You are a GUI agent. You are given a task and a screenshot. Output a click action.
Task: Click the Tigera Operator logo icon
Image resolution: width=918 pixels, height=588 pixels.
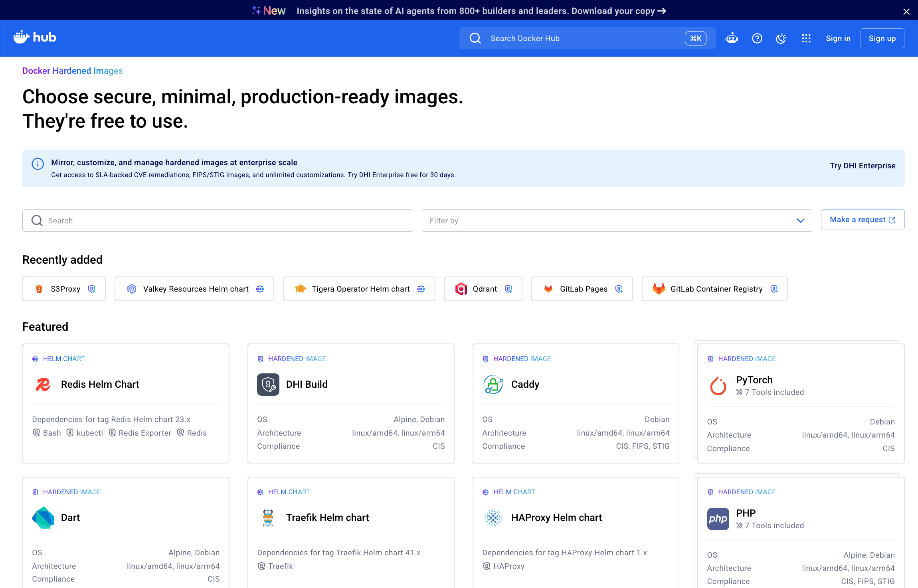pos(300,288)
